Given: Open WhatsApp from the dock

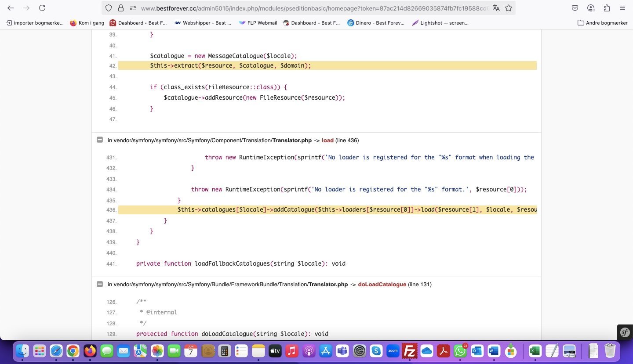Looking at the screenshot, I should click(460, 351).
